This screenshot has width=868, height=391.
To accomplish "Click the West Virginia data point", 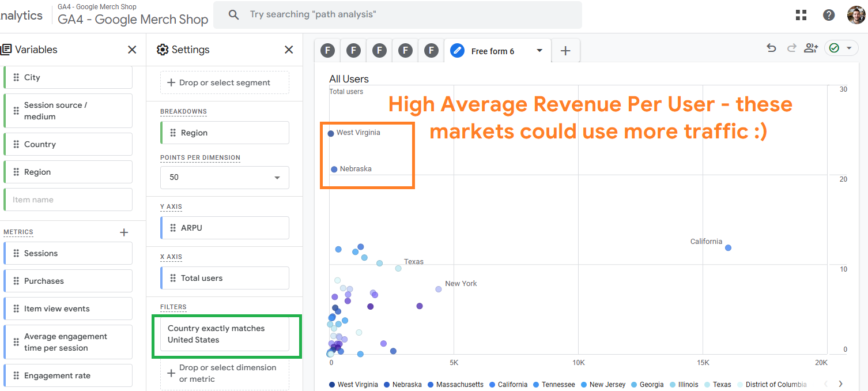I will (331, 133).
